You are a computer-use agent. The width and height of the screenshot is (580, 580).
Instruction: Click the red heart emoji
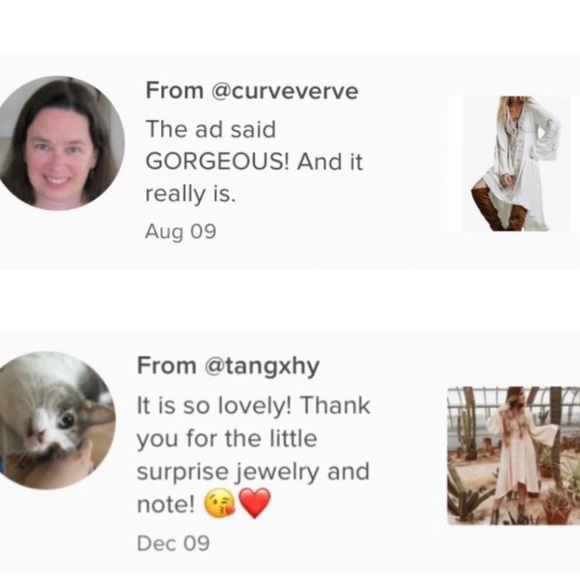click(x=255, y=503)
